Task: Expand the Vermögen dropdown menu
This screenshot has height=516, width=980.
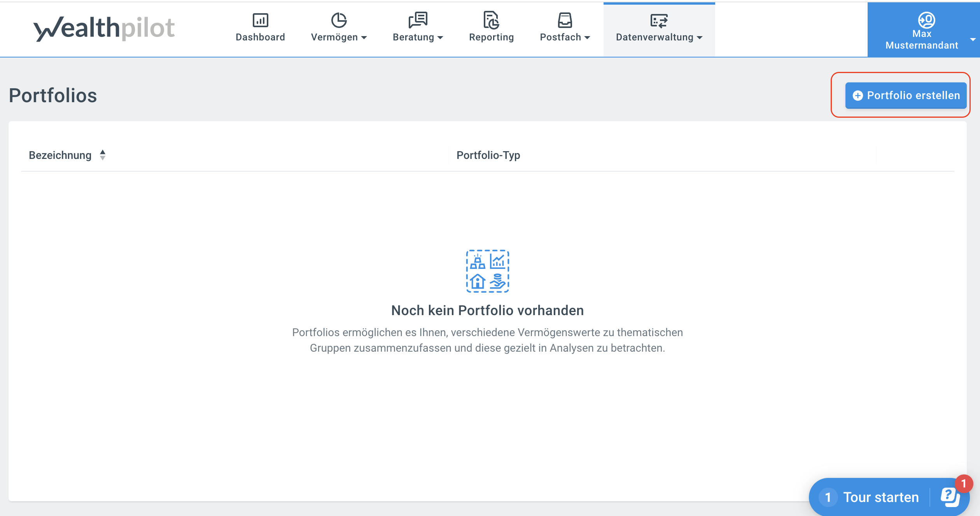Action: pyautogui.click(x=364, y=38)
